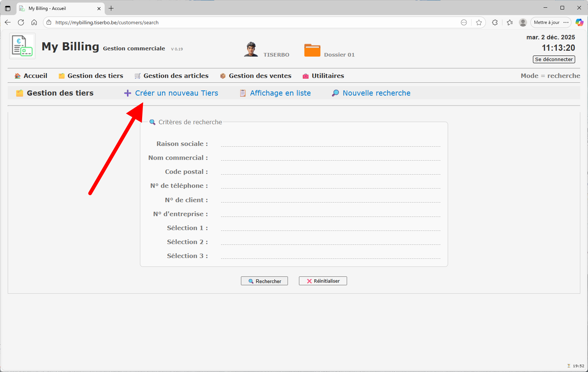Click the browser home icon
The image size is (588, 372).
tap(34, 22)
